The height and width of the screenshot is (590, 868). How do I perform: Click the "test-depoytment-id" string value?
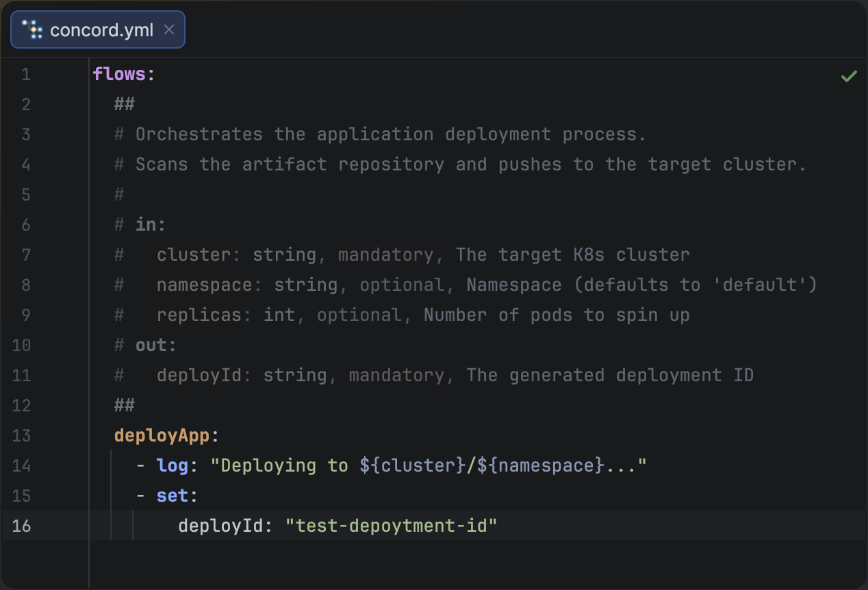(x=391, y=526)
